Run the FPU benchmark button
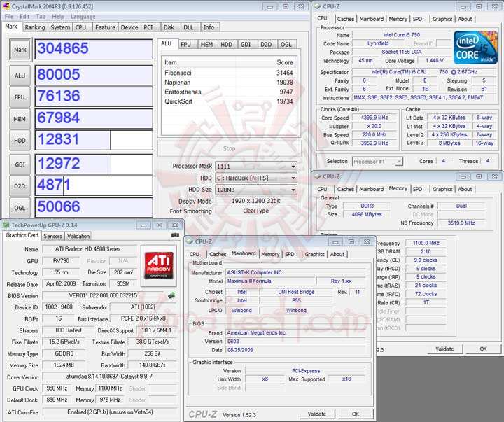504x422 pixels. (20, 97)
